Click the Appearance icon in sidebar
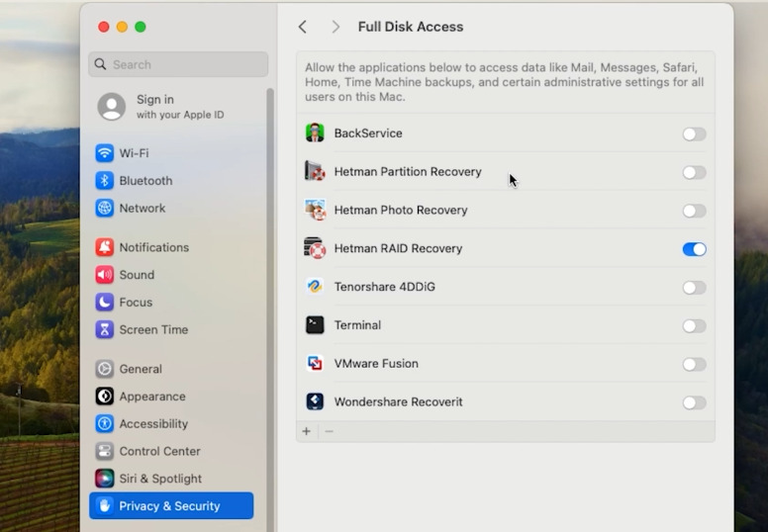This screenshot has width=768, height=532. [x=104, y=396]
